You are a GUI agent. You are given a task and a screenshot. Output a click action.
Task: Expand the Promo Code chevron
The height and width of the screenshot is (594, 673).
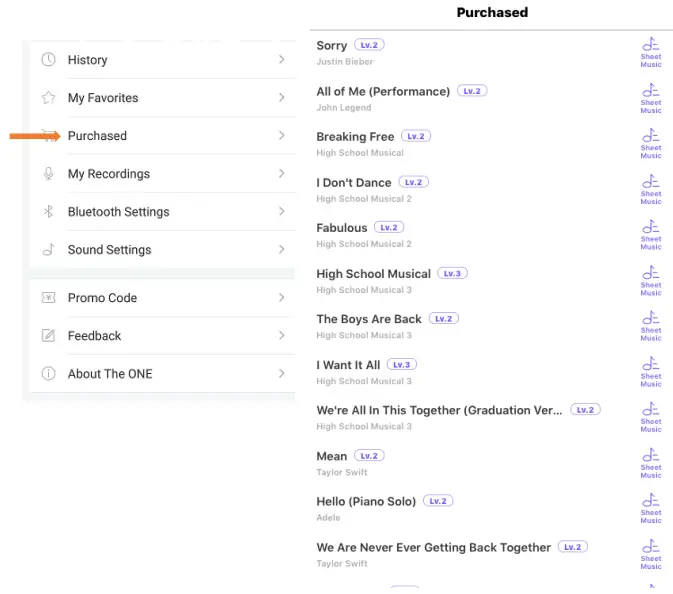[282, 298]
